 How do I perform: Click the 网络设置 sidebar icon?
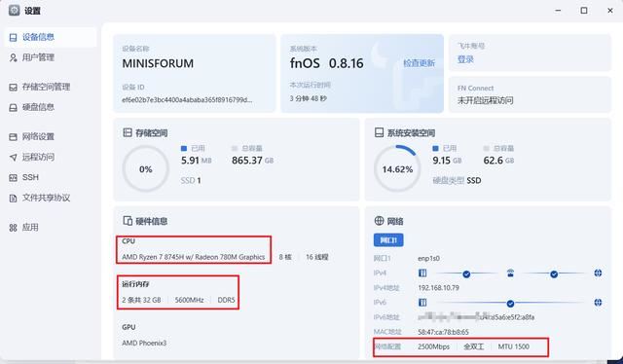[x=13, y=136]
